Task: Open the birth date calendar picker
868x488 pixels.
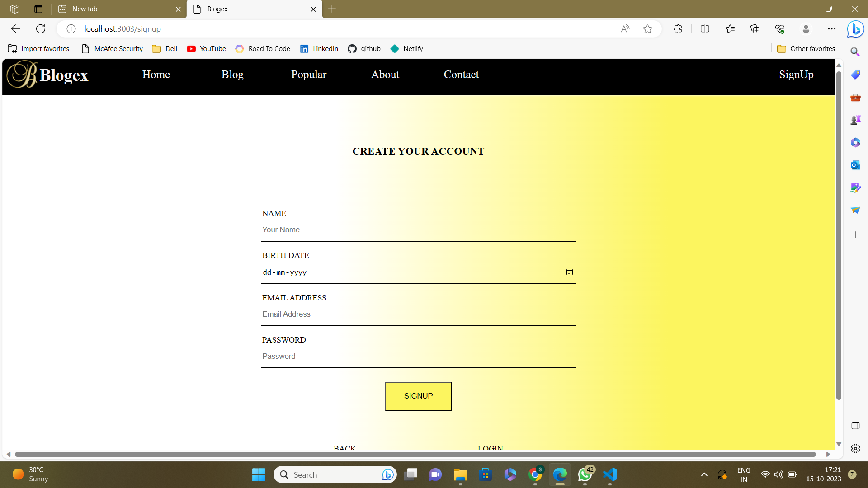Action: click(570, 272)
